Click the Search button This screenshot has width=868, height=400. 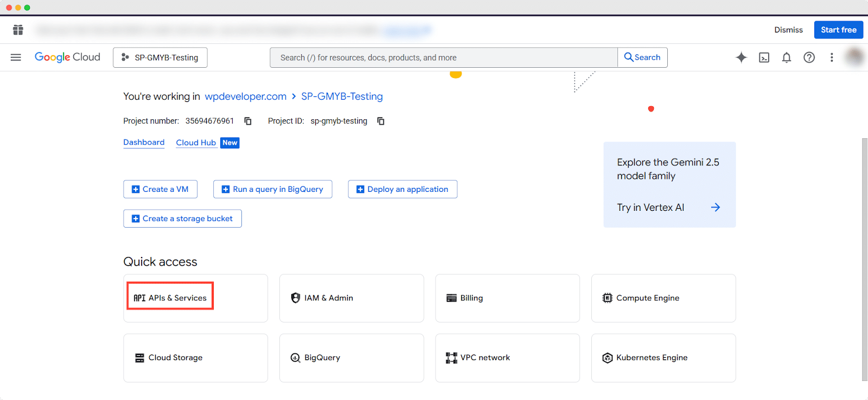642,57
